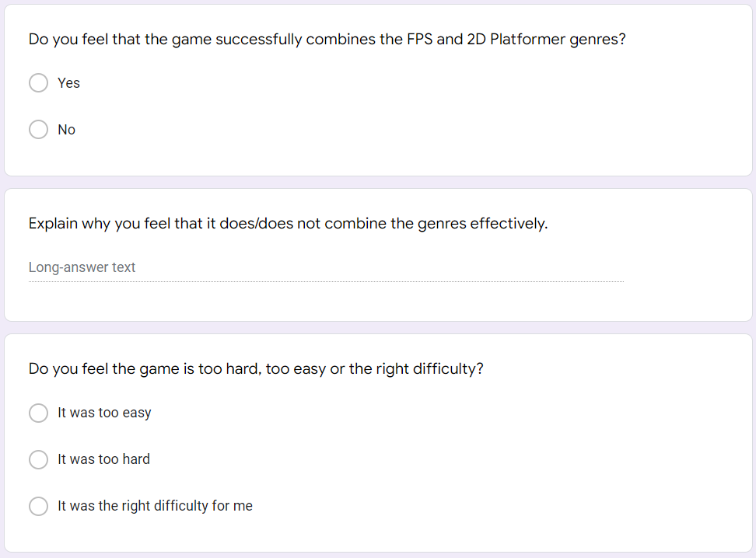
Task: Choose the 'It was too easy' radio circle
Action: [39, 413]
